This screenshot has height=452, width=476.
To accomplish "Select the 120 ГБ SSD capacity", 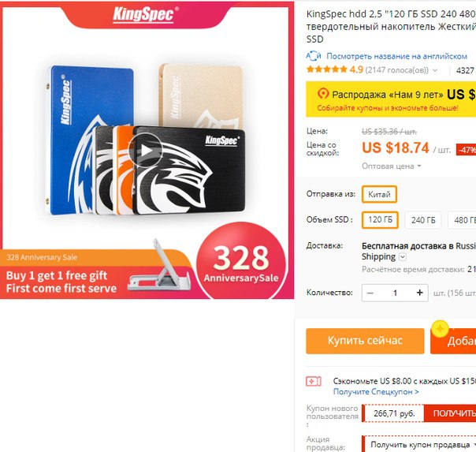I will pos(380,219).
